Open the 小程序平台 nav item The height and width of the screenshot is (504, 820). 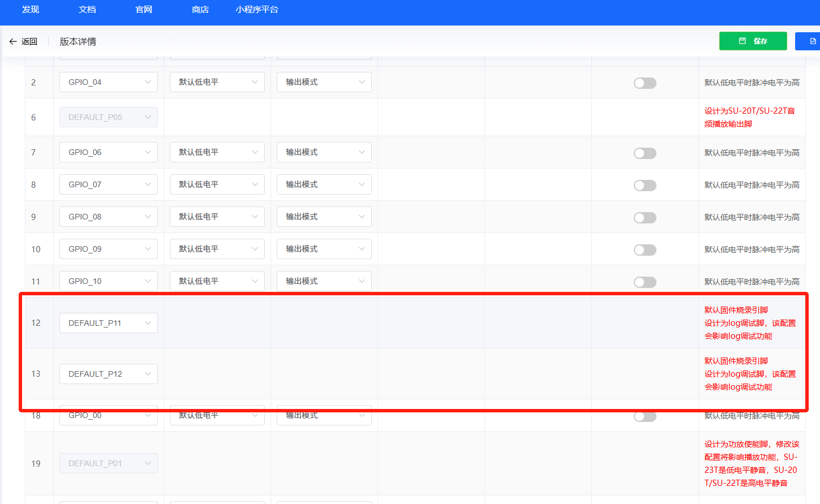(257, 10)
